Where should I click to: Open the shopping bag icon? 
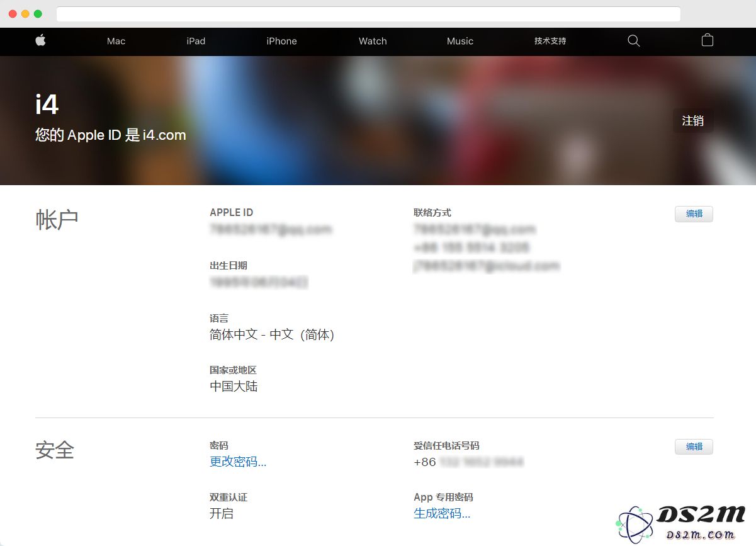pyautogui.click(x=708, y=40)
